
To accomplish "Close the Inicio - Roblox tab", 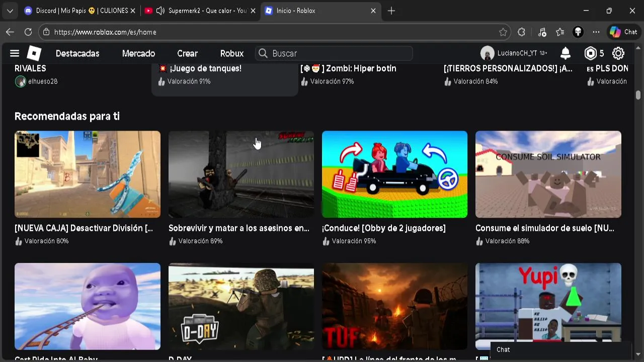I will pos(373,11).
